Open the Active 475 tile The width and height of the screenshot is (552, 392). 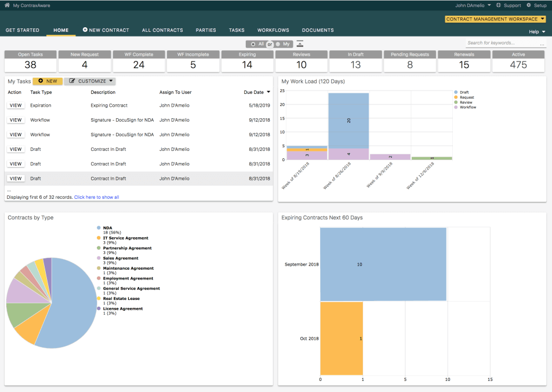[x=518, y=61]
